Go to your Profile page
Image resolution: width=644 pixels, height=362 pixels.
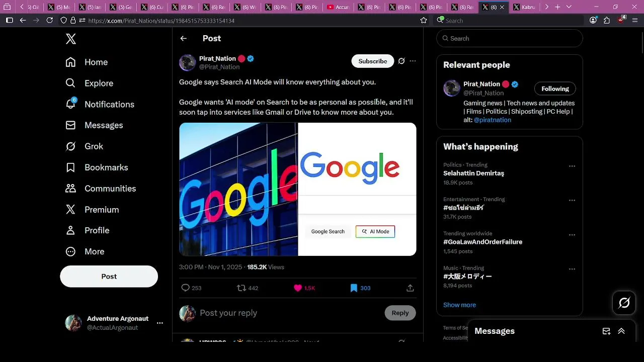(87, 230)
